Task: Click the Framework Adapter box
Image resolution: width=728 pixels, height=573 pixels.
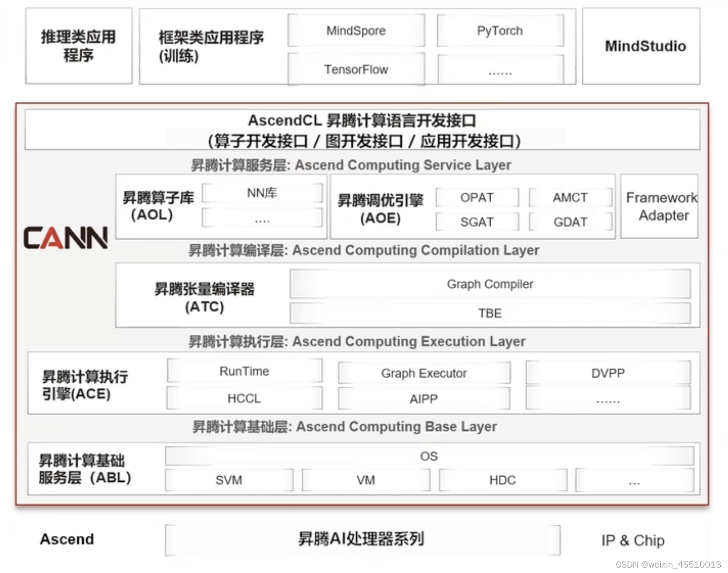Action: (659, 206)
